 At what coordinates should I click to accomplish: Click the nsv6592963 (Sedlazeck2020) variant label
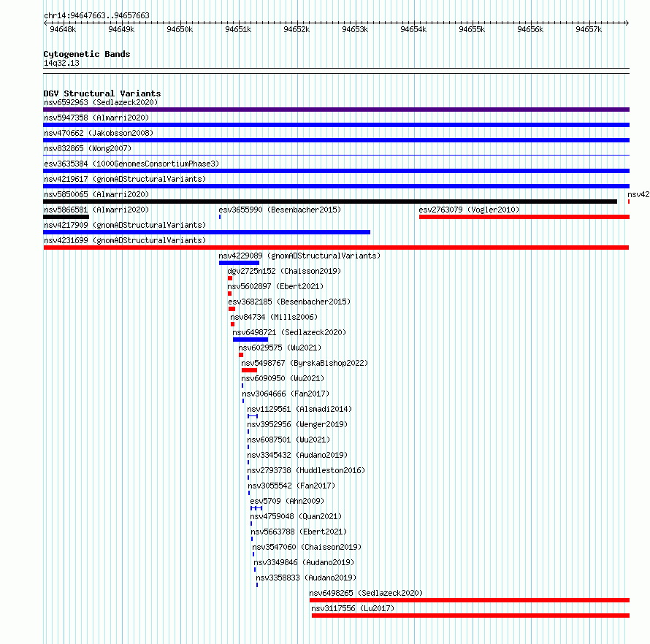[101, 102]
